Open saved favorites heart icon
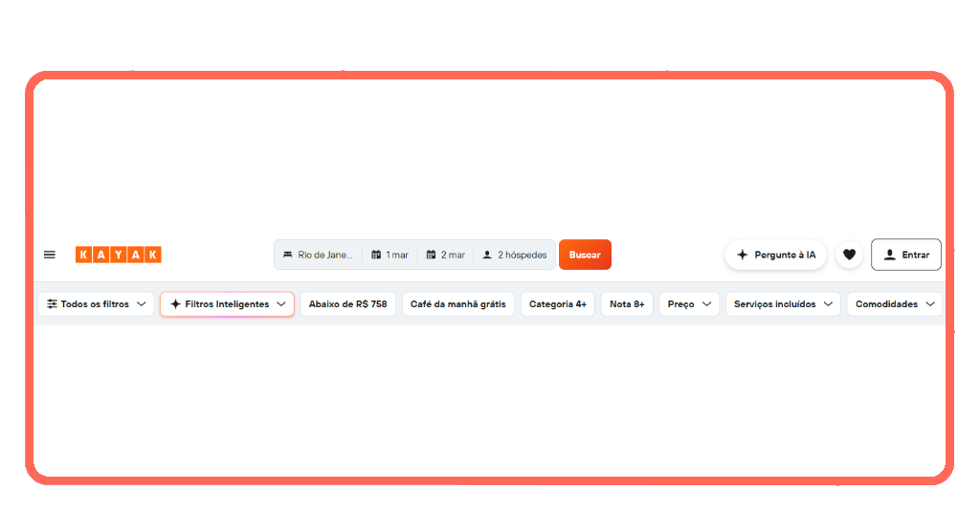 pos(849,255)
